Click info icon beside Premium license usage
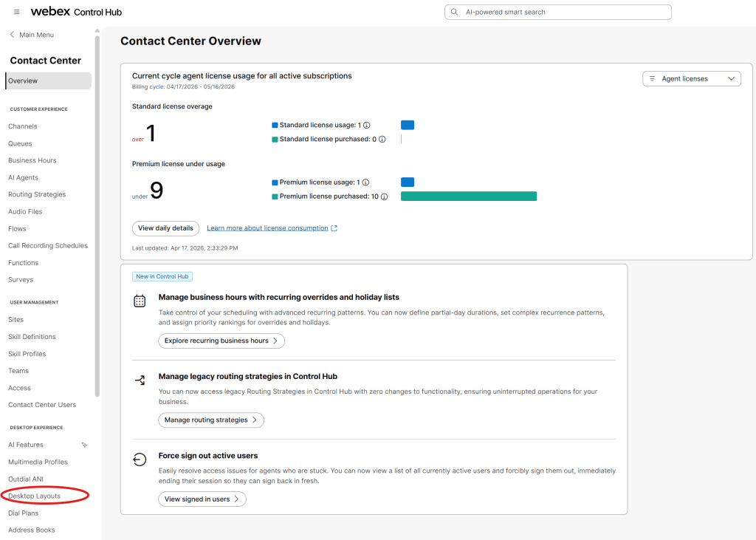756x540 pixels. 366,182
